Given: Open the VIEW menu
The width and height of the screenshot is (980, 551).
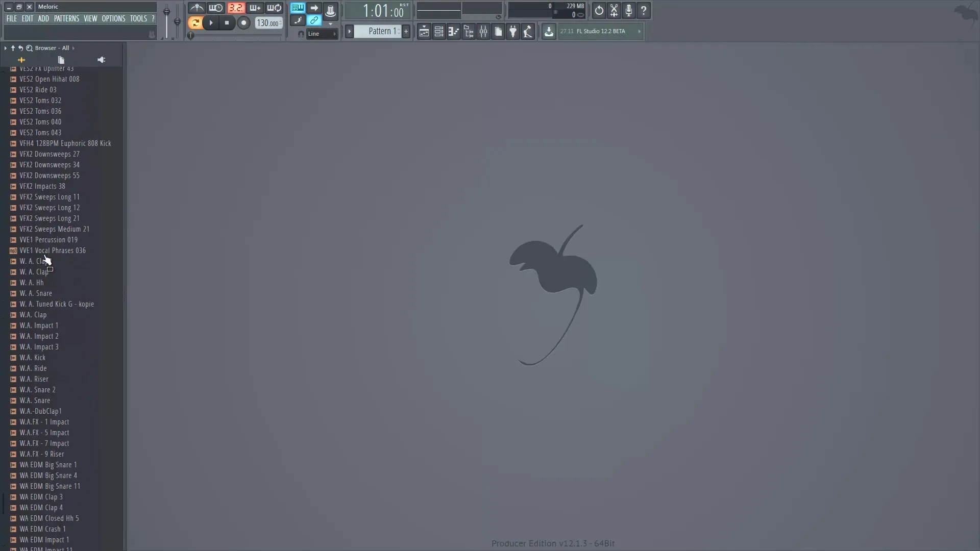Looking at the screenshot, I should point(90,18).
